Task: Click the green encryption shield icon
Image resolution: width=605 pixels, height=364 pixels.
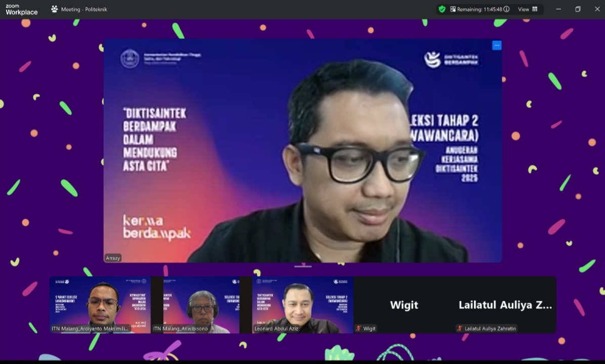Action: (x=442, y=9)
